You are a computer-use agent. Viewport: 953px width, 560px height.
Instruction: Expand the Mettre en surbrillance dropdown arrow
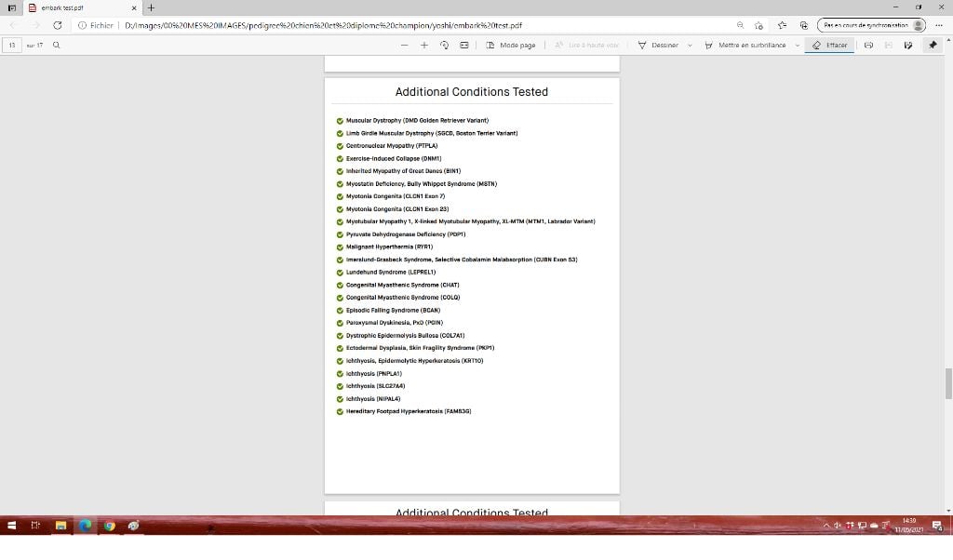(798, 45)
